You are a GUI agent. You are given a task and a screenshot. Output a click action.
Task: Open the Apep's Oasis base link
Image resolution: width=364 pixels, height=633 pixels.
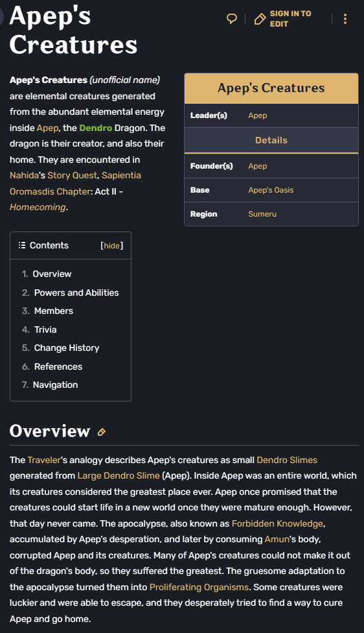pos(271,190)
